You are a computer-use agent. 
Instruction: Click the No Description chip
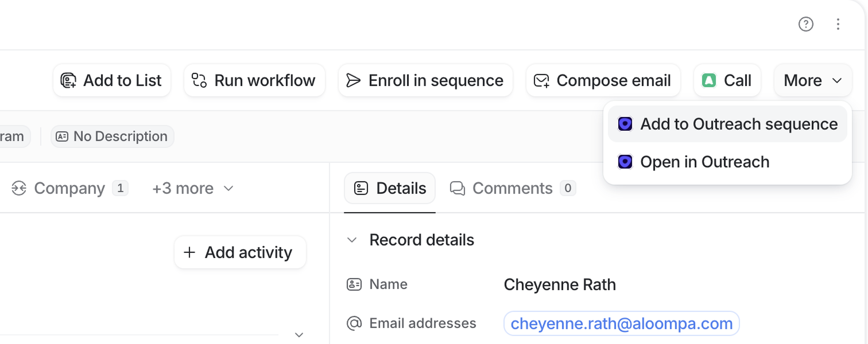[112, 136]
